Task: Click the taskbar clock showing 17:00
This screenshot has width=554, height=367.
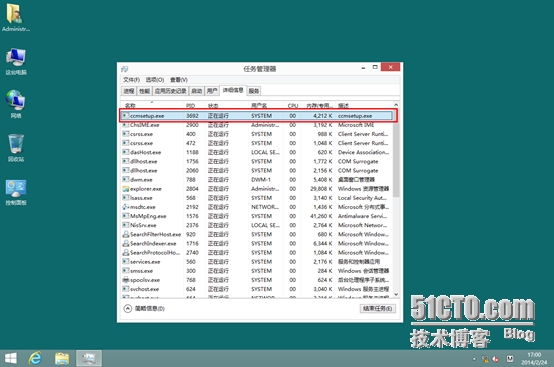Action: pyautogui.click(x=534, y=359)
